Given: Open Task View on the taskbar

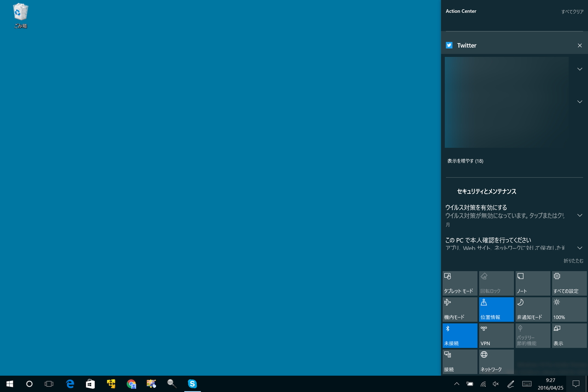Looking at the screenshot, I should click(x=49, y=384).
